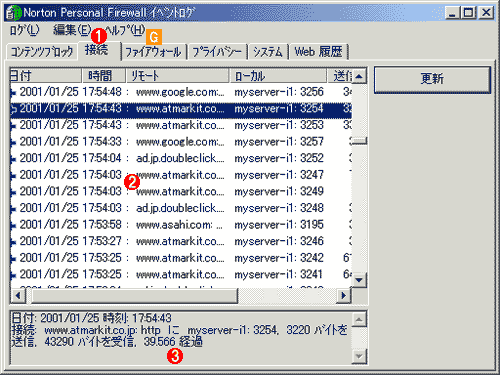
Task: Sort by the ローカル column header
Action: coord(278,76)
